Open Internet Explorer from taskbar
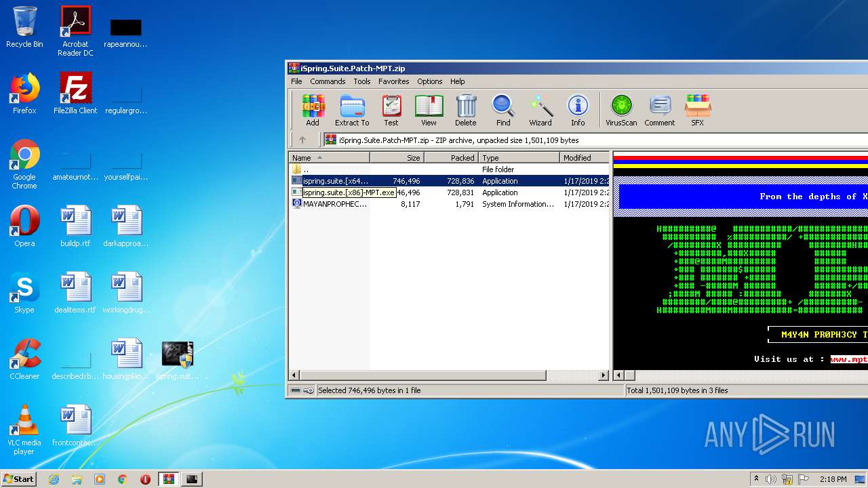This screenshot has height=488, width=868. (x=54, y=479)
